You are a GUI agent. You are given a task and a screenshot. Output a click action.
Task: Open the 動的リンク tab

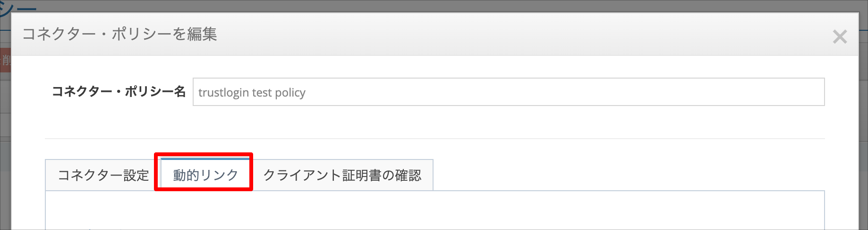[x=205, y=175]
